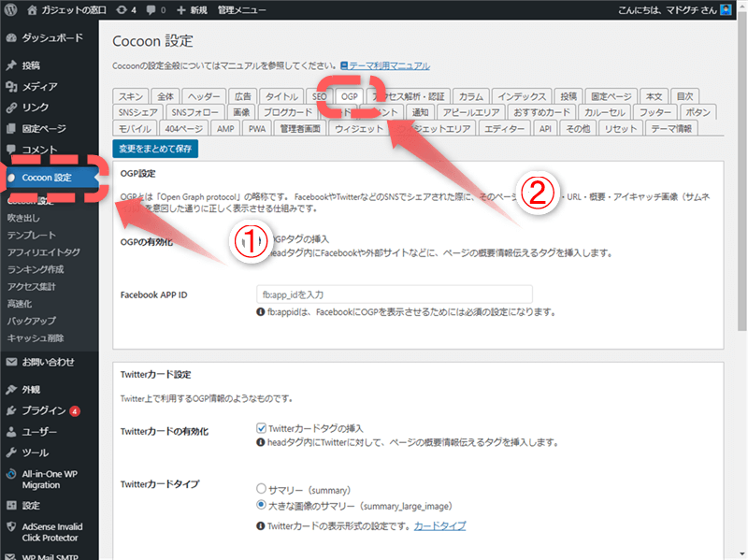Switch to the SNSシェア tab
The height and width of the screenshot is (560, 748).
click(x=137, y=112)
